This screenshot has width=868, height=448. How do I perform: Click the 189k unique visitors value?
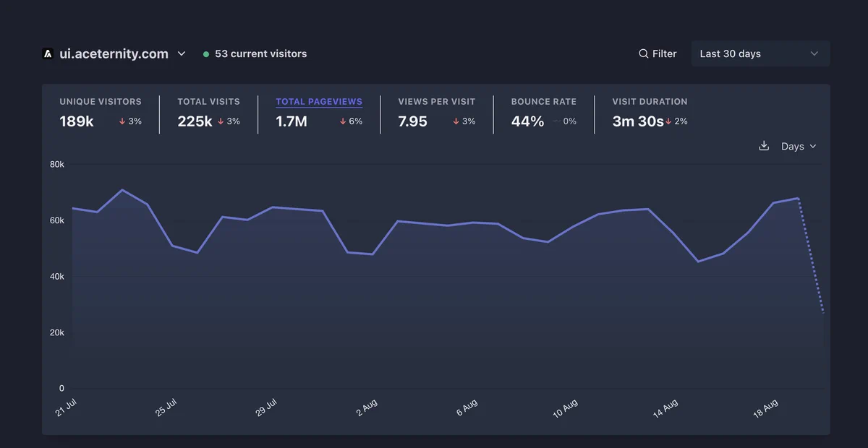click(x=77, y=121)
